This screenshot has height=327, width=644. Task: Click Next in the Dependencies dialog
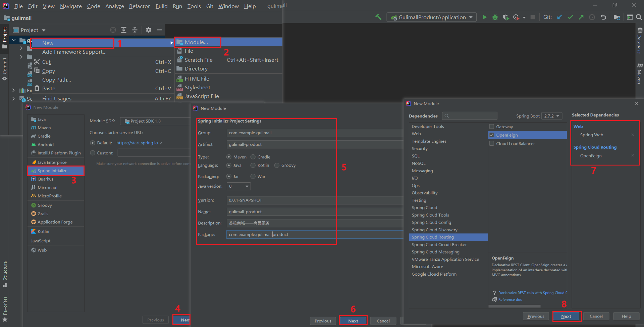point(566,316)
